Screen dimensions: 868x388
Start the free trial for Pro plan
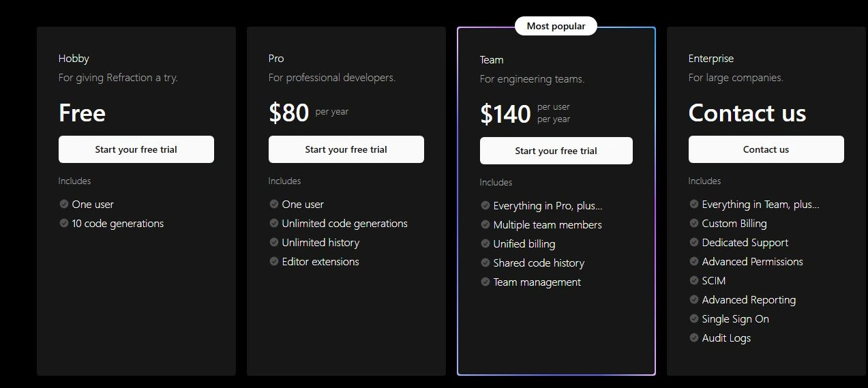coord(346,149)
